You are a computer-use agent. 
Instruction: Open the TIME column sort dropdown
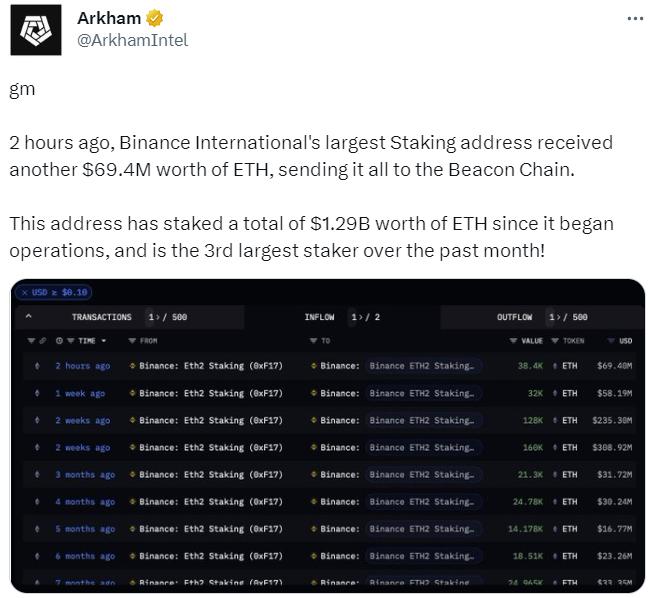(104, 341)
